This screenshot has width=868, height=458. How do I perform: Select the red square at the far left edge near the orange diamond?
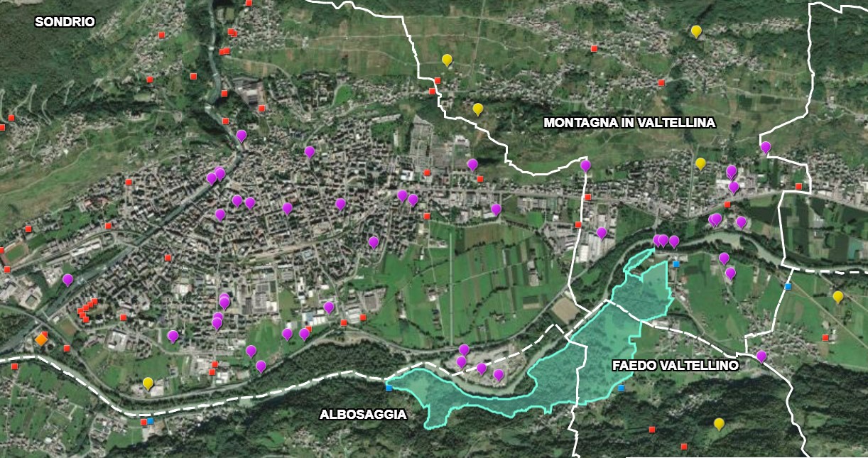[x=14, y=366]
